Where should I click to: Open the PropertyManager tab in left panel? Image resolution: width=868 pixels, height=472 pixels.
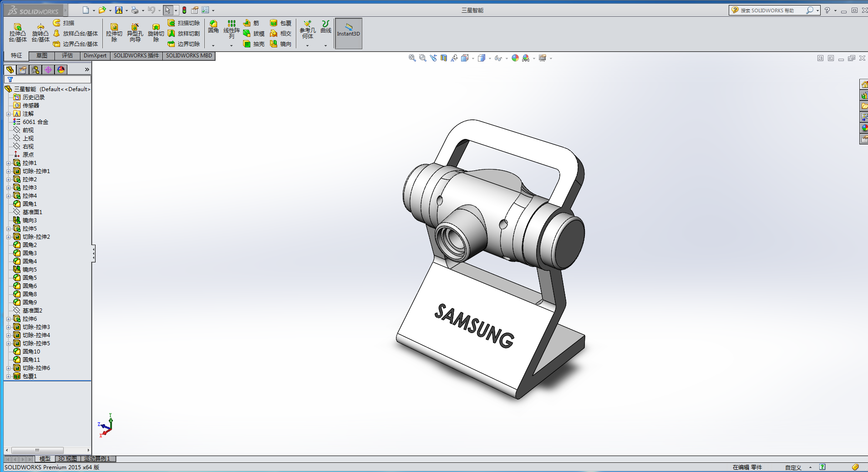point(23,70)
